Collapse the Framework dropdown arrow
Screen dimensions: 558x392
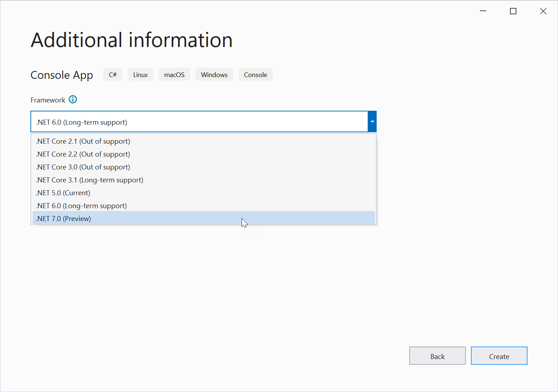pyautogui.click(x=372, y=122)
